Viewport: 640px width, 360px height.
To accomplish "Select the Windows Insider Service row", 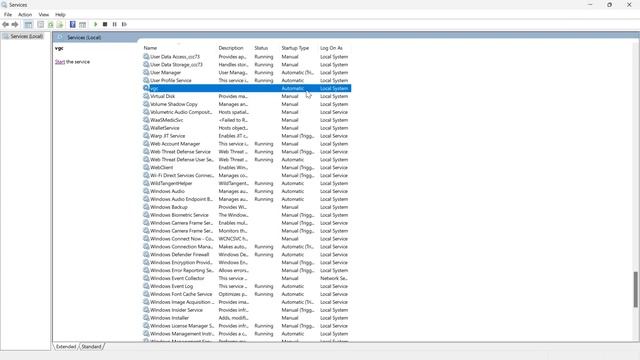I will click(247, 310).
